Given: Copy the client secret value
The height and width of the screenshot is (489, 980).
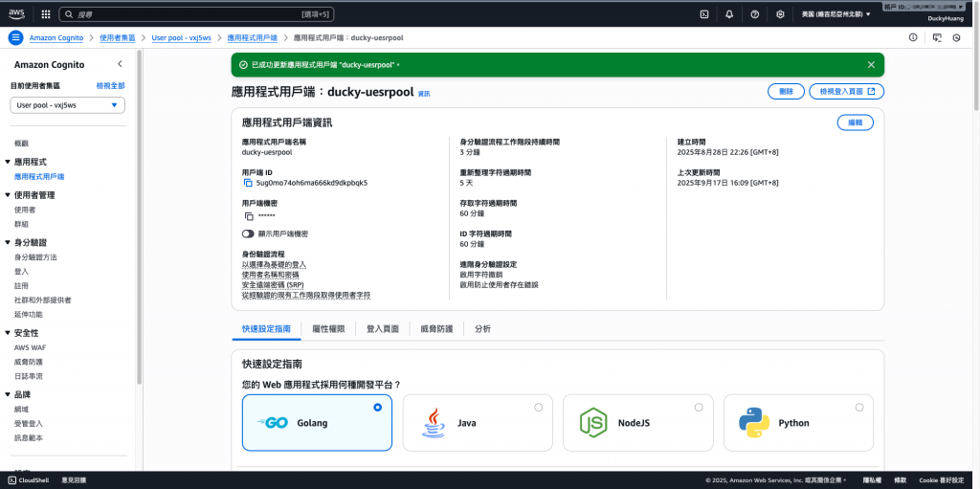Looking at the screenshot, I should pyautogui.click(x=249, y=216).
